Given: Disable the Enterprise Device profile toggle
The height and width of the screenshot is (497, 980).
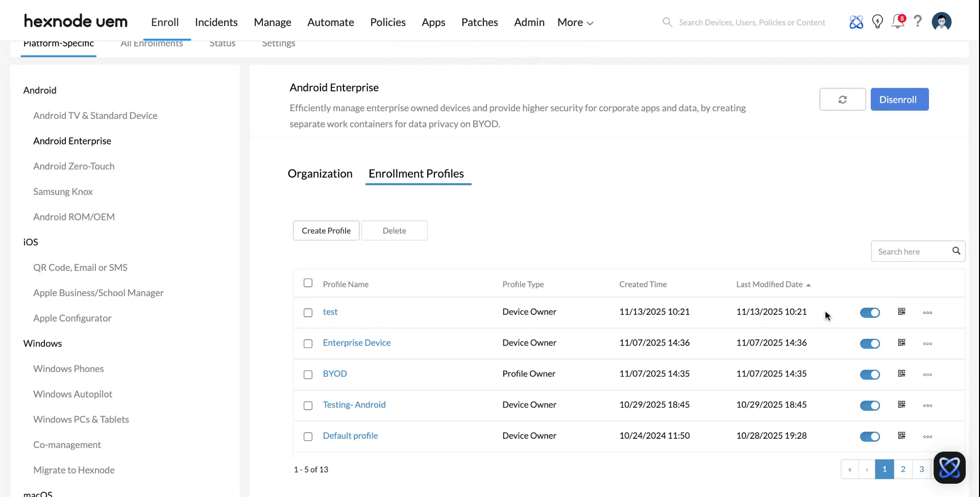Looking at the screenshot, I should coord(870,343).
